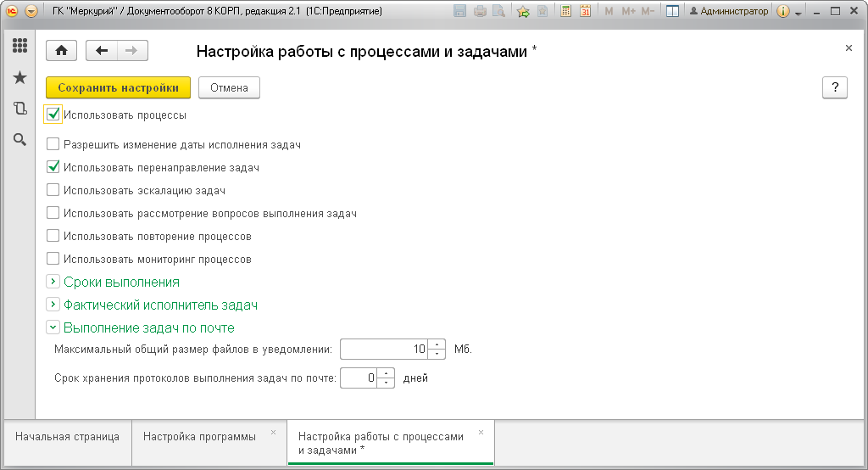This screenshot has width=868, height=470.
Task: Navigate back with the left arrow
Action: point(102,51)
